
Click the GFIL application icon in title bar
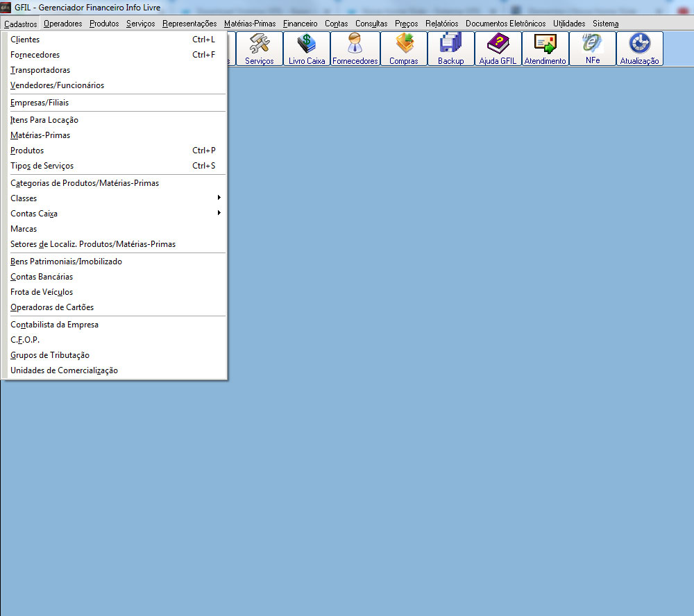(6, 8)
